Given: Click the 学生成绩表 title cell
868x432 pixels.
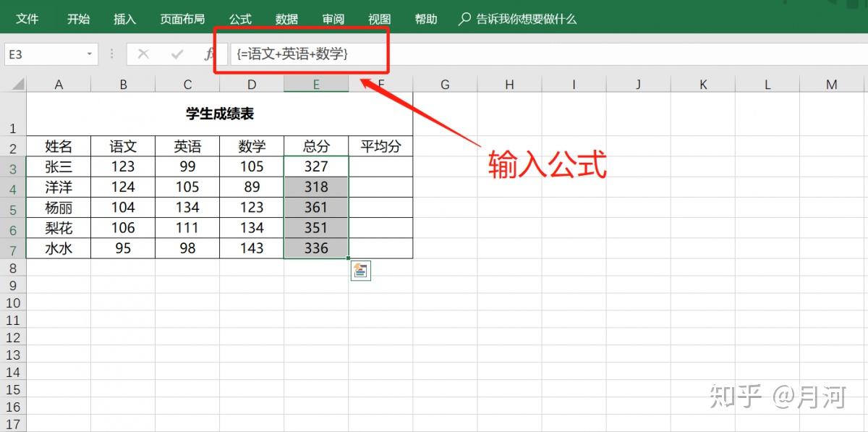Looking at the screenshot, I should pos(220,114).
